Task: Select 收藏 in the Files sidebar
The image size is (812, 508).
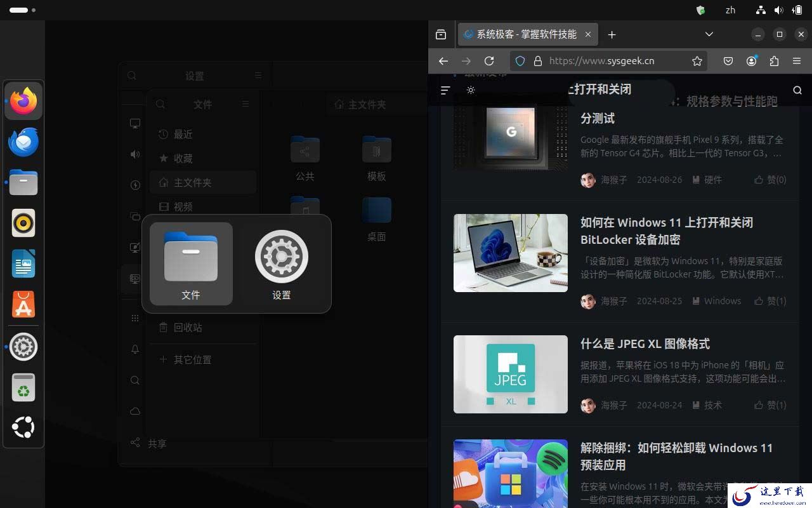Action: [x=203, y=158]
